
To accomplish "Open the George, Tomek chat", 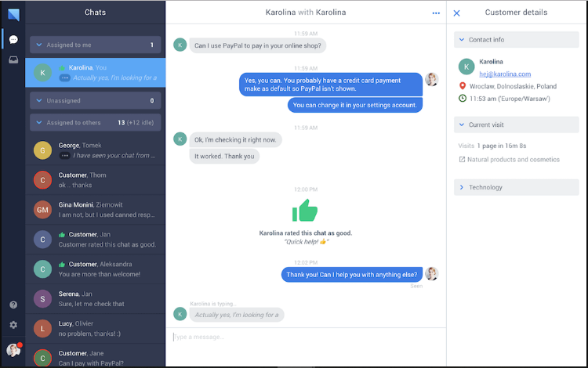I will click(x=95, y=150).
